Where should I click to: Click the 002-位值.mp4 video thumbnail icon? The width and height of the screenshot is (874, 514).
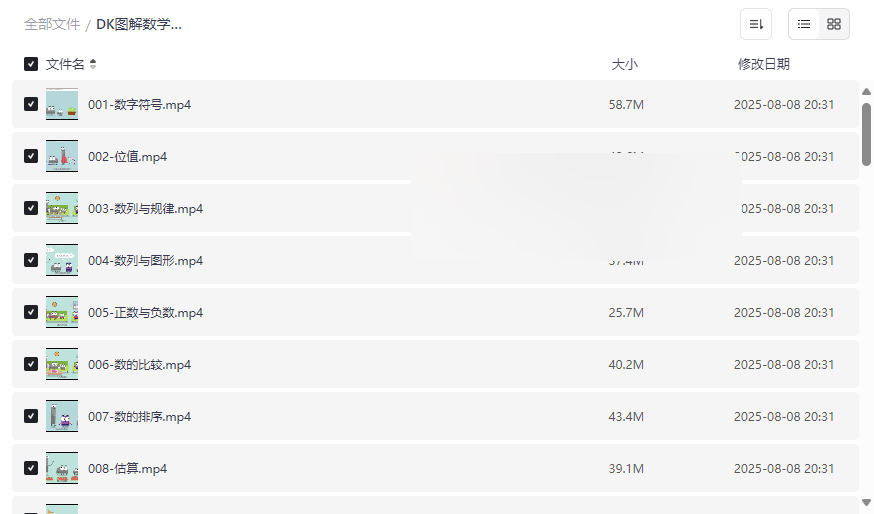62,156
